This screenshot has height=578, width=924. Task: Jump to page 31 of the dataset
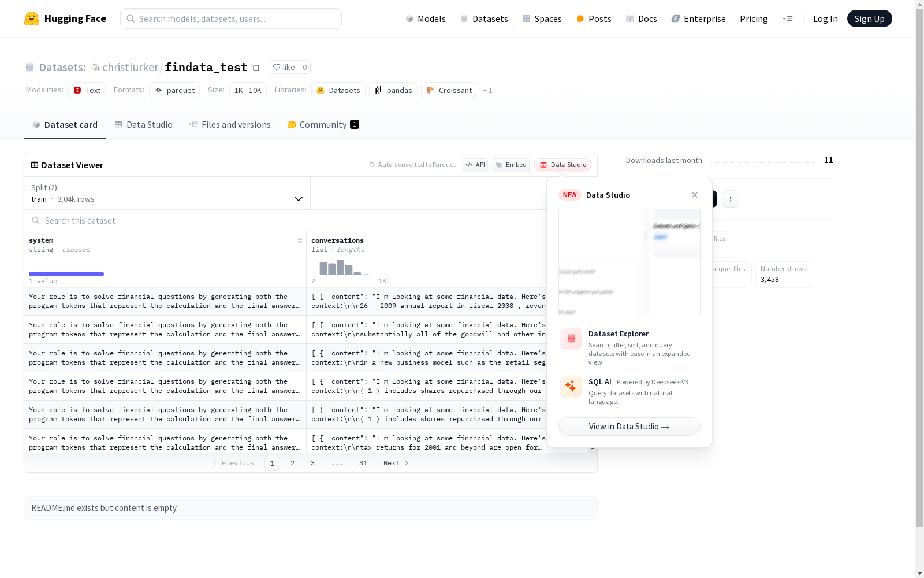(363, 463)
